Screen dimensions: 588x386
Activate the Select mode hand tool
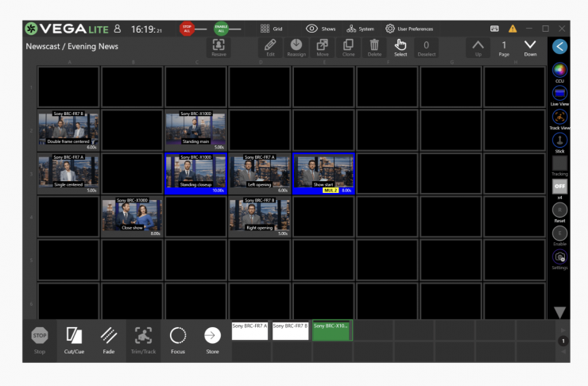click(400, 46)
